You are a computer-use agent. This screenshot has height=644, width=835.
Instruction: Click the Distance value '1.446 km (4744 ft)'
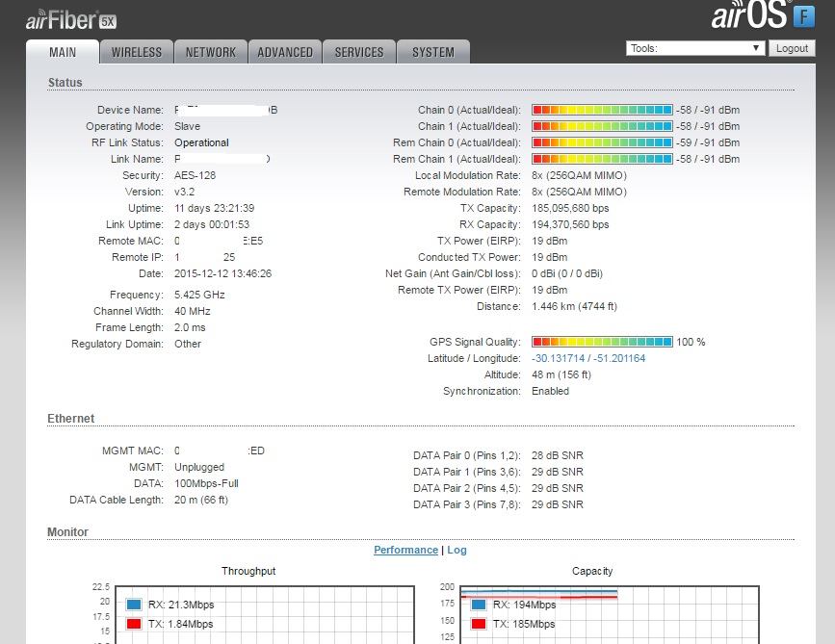575,306
